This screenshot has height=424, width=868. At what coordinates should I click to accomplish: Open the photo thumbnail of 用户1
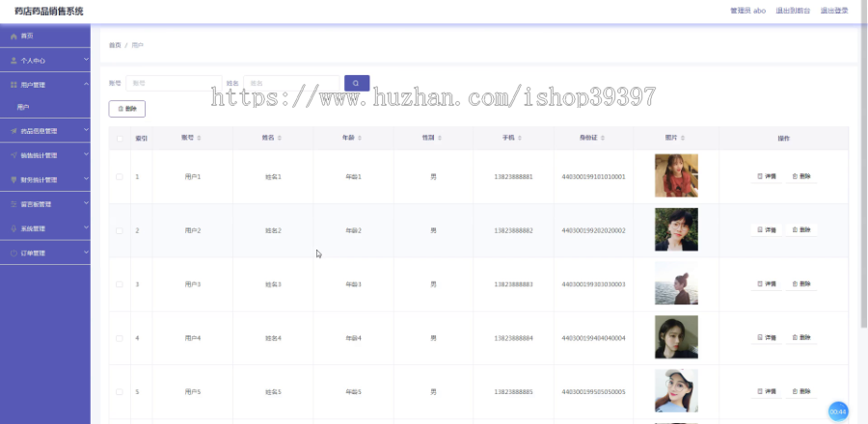click(x=676, y=175)
